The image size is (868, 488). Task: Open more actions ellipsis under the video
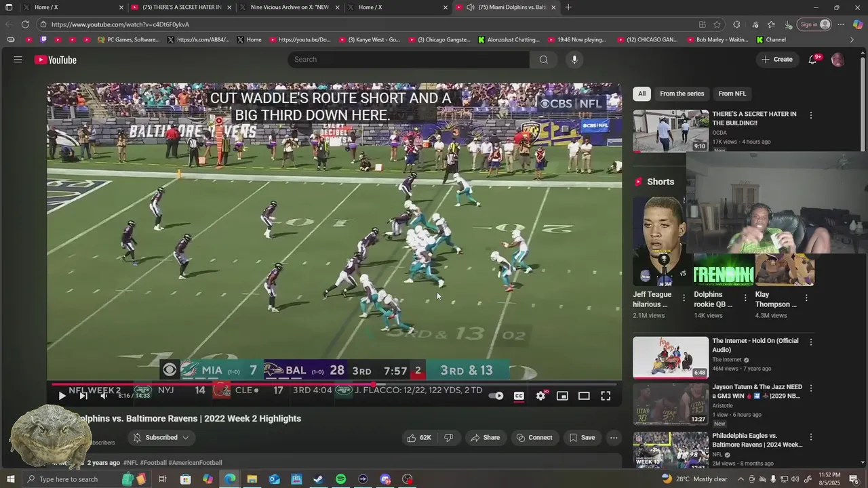tap(614, 438)
